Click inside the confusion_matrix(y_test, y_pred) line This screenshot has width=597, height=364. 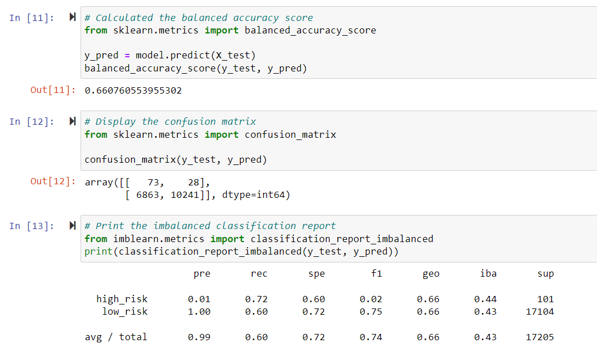pos(176,159)
